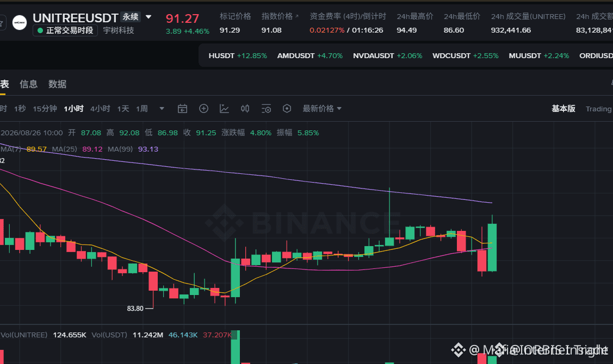Image resolution: width=613 pixels, height=364 pixels.
Task: Open the 最新价格 price type dropdown
Action: (322, 109)
